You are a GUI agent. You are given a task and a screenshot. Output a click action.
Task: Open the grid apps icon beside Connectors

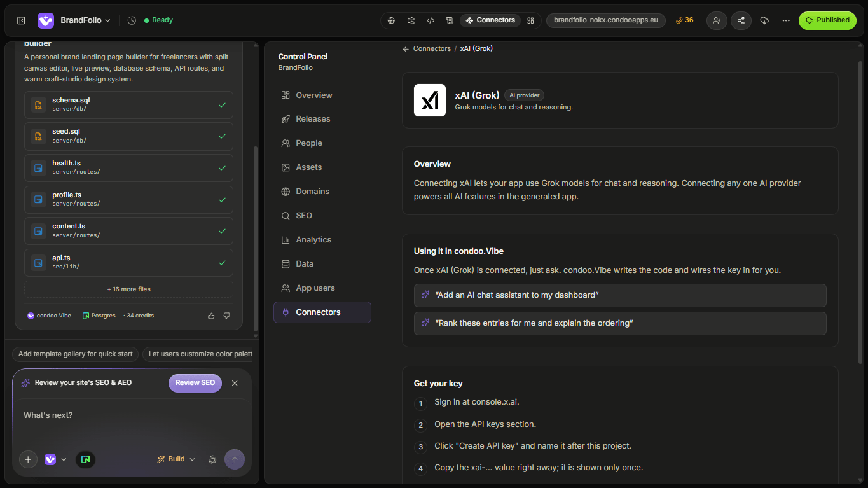(531, 20)
